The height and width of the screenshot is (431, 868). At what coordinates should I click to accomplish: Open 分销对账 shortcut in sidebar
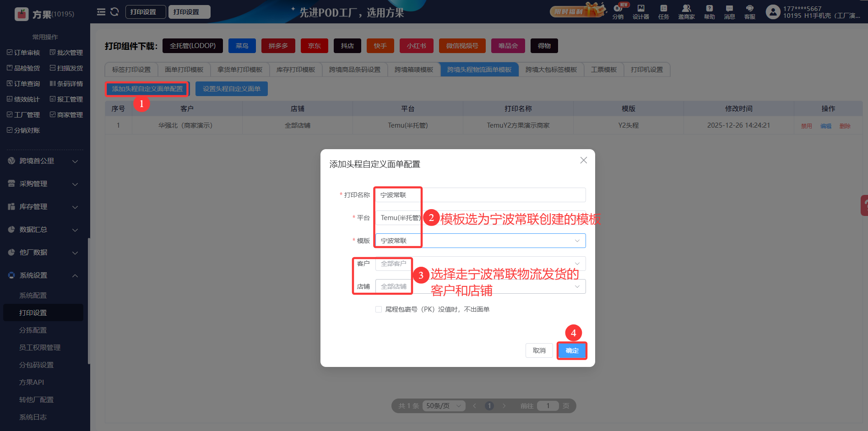click(x=23, y=130)
